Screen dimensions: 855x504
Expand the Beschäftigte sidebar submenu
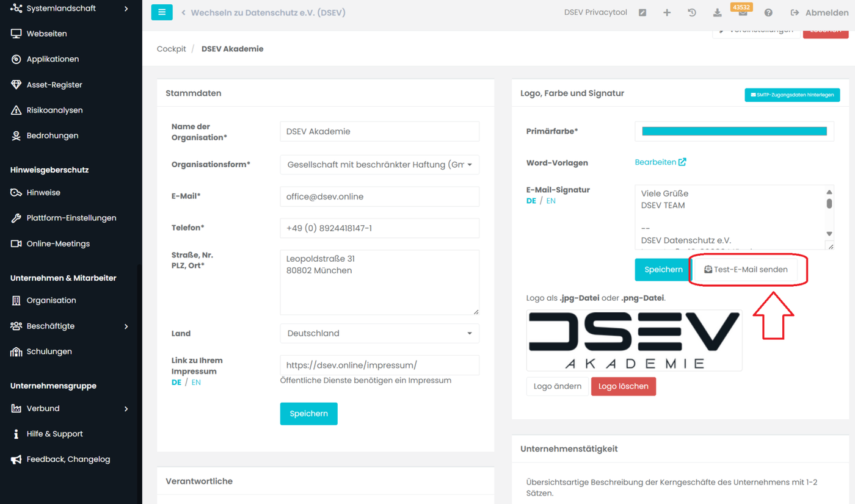pos(126,326)
